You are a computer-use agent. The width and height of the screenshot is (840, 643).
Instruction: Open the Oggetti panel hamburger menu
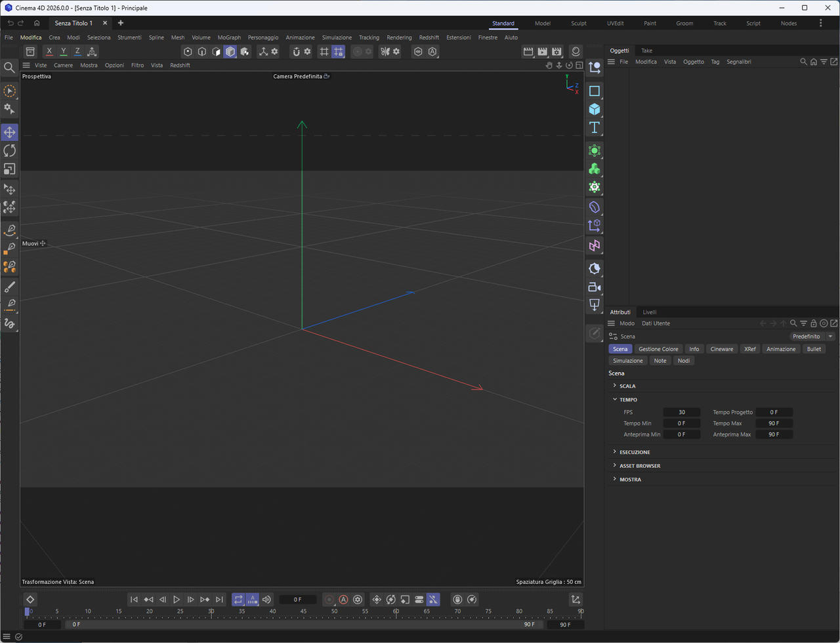[x=611, y=62]
